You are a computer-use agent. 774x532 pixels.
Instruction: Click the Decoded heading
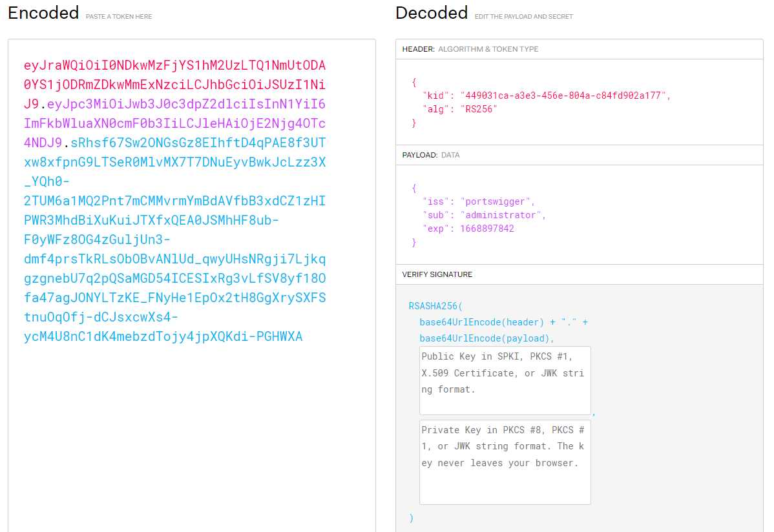[x=431, y=13]
